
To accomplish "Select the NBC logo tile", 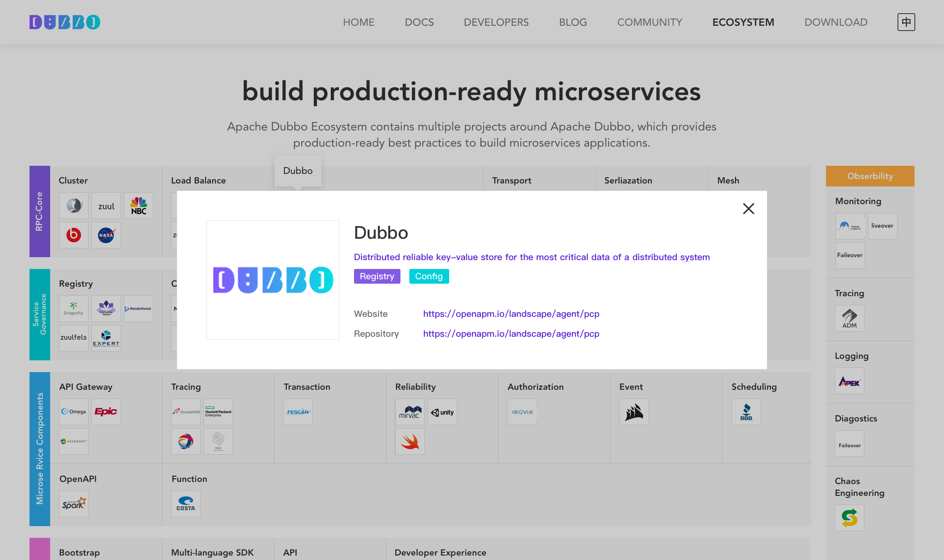I will (x=139, y=206).
